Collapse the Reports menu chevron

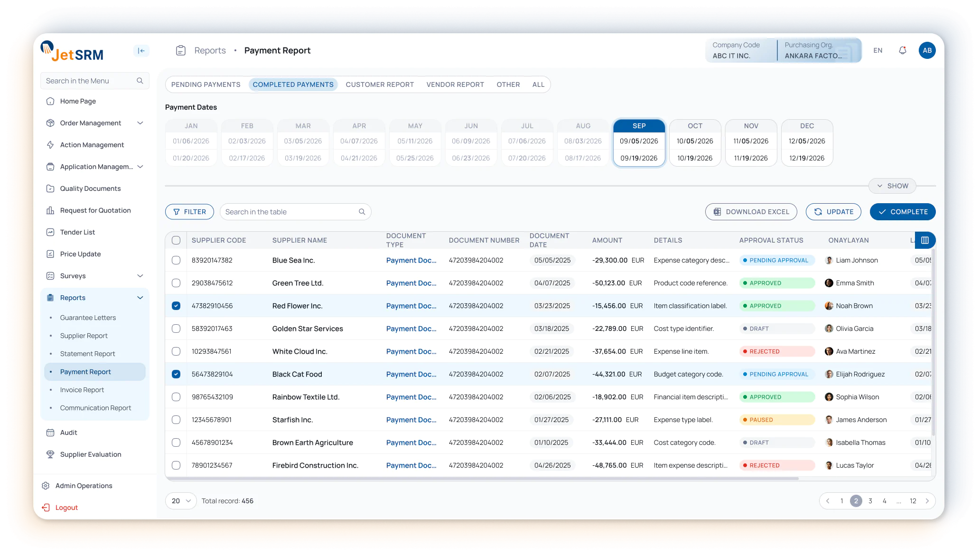tap(140, 298)
